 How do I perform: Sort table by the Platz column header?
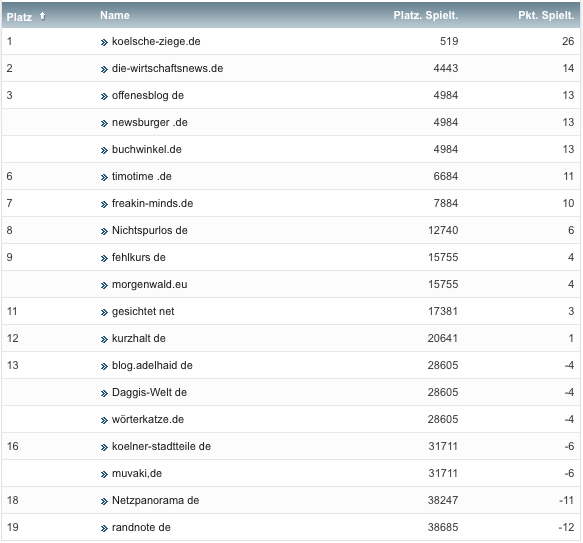coord(19,17)
